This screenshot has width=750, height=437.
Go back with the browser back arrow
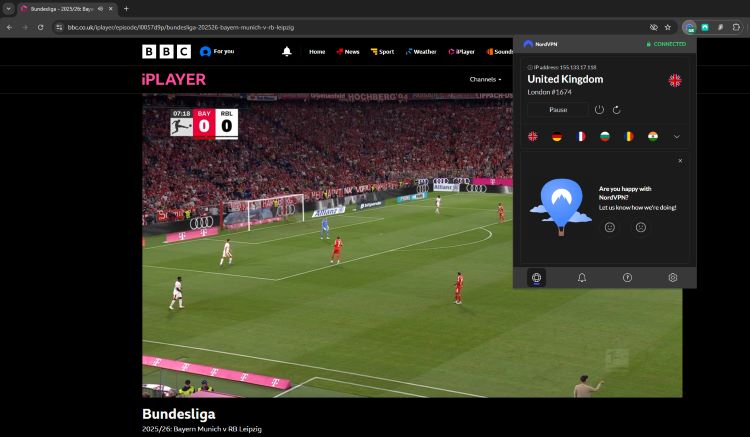9,28
